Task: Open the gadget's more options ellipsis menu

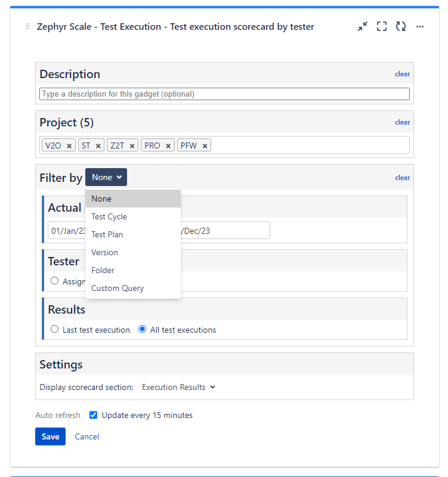Action: 420,26
